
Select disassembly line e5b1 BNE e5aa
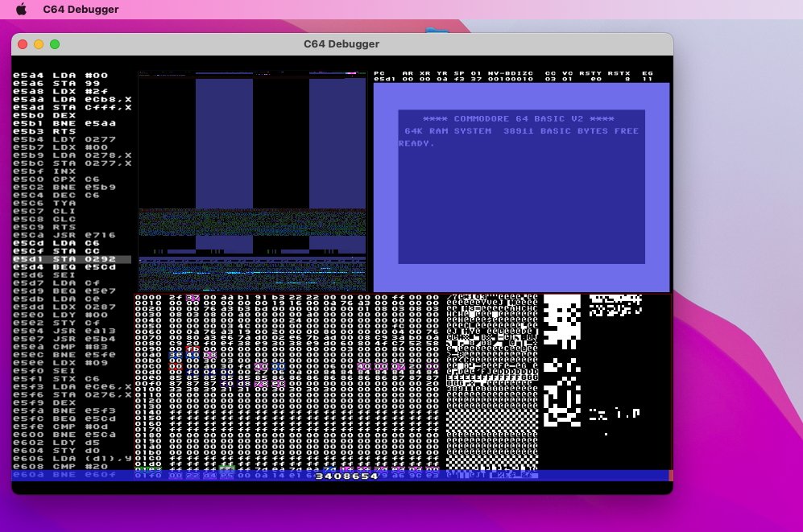coord(64,123)
